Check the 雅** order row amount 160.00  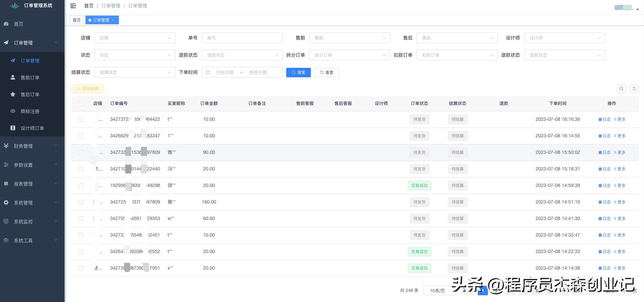81,202
